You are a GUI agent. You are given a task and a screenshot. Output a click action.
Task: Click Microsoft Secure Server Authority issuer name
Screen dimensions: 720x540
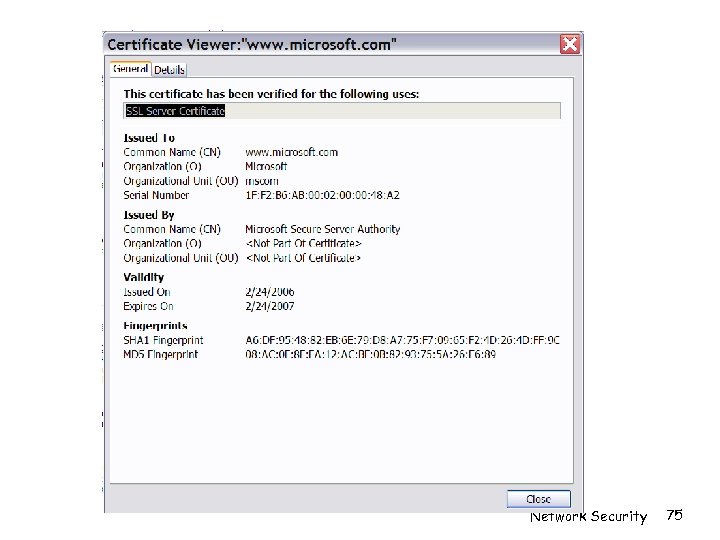[323, 229]
